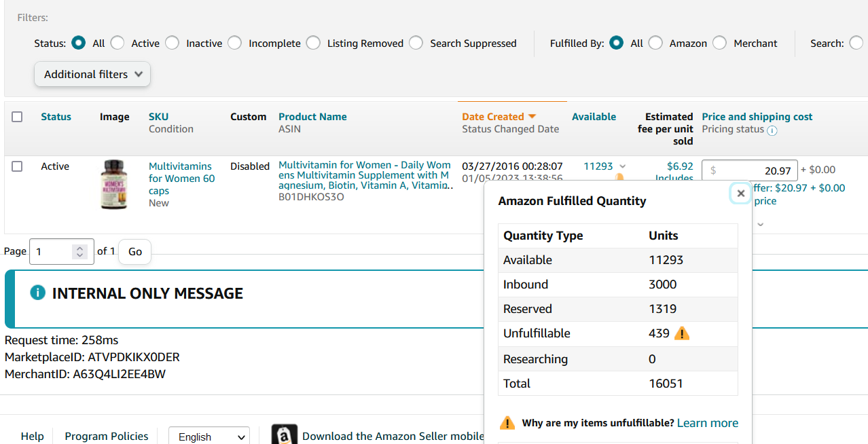
Task: Click the Inbound units value 3000
Action: coord(663,284)
